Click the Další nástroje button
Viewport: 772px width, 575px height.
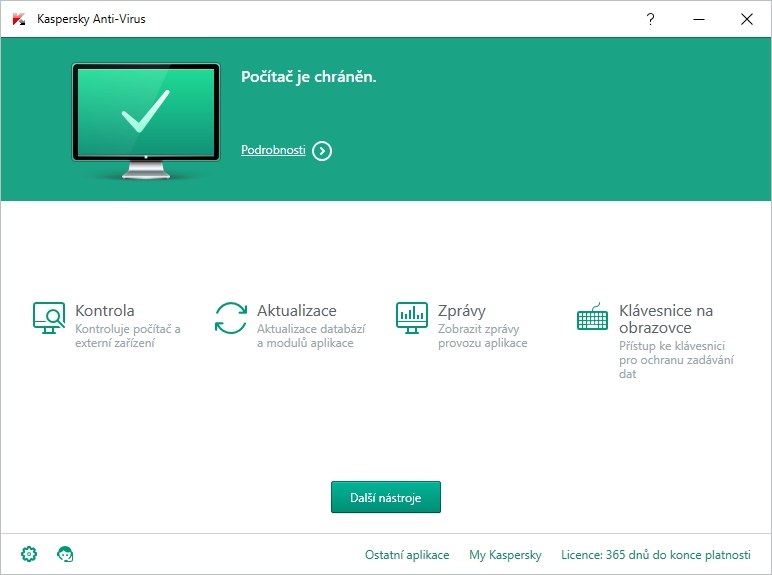[386, 497]
